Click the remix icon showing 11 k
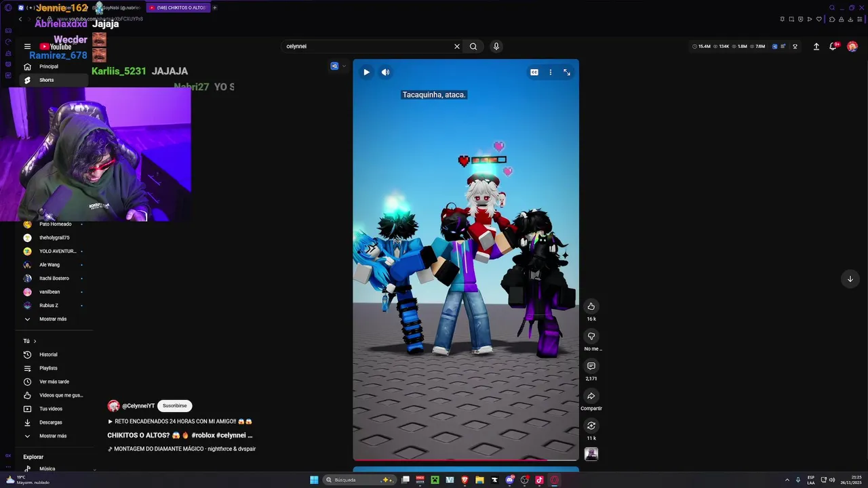 click(591, 426)
